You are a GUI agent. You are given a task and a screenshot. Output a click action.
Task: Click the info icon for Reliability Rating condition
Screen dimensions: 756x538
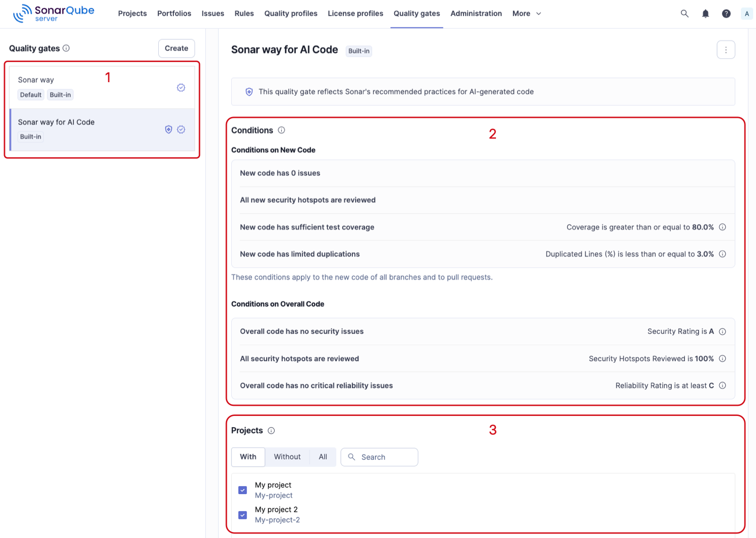click(x=722, y=386)
